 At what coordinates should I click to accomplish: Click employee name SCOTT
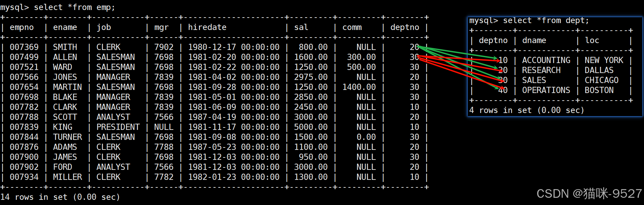pyautogui.click(x=65, y=117)
